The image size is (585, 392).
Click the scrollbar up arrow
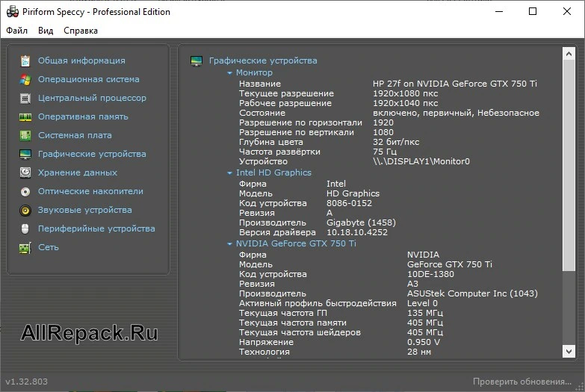[x=569, y=54]
